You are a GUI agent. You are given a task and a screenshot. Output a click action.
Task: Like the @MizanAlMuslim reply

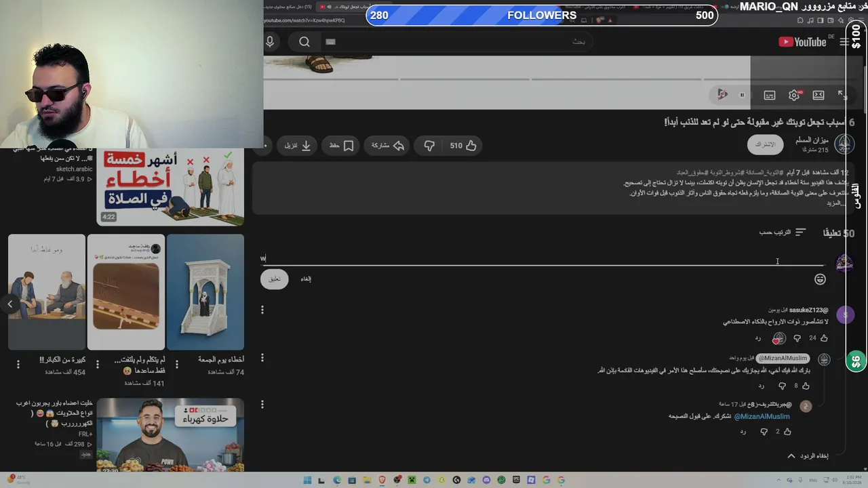point(806,386)
